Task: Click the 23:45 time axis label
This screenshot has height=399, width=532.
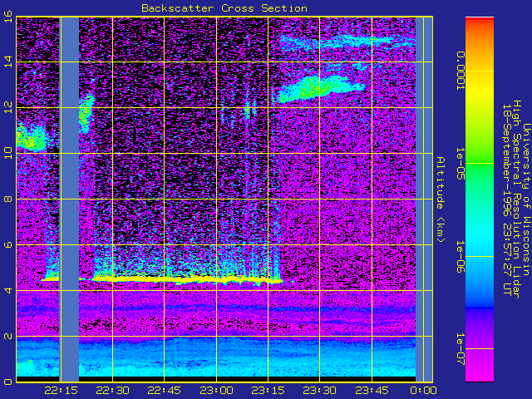Action: point(372,390)
